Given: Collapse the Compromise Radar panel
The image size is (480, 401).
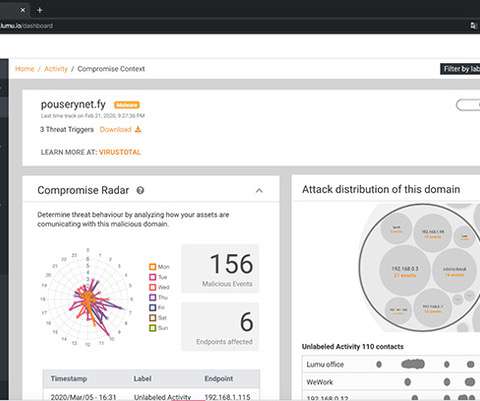Looking at the screenshot, I should pyautogui.click(x=259, y=190).
